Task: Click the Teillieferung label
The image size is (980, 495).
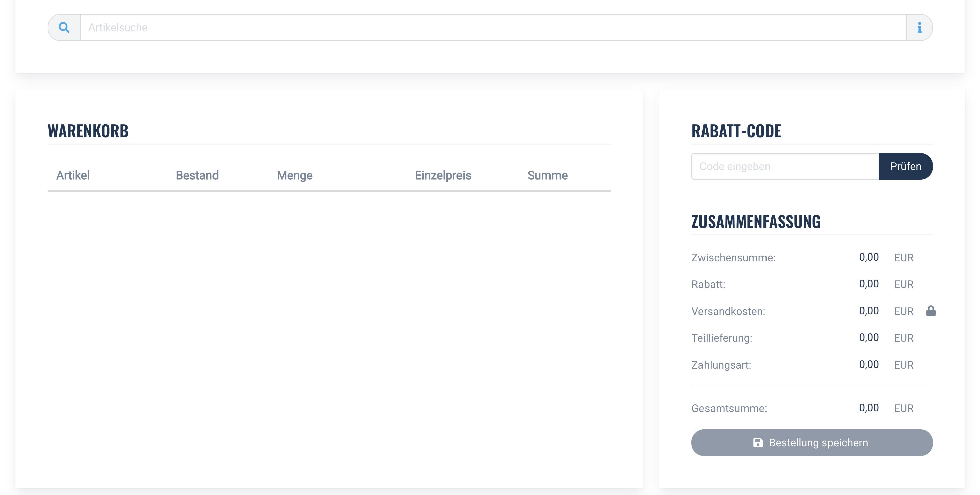Action: click(721, 338)
